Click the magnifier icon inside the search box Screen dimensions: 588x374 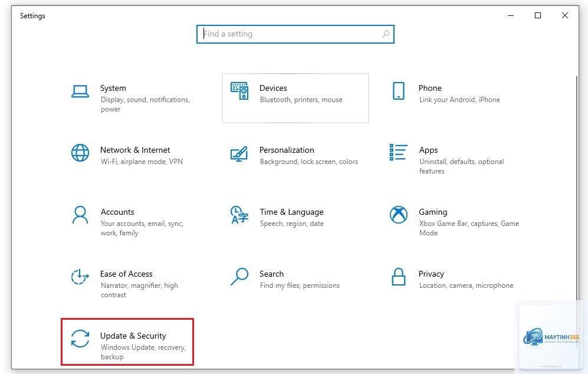pyautogui.click(x=386, y=34)
